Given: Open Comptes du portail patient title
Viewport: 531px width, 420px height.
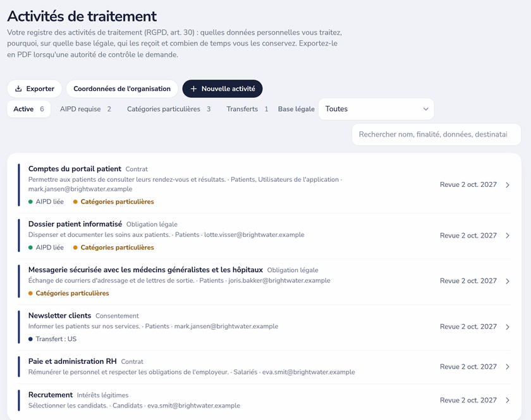Looking at the screenshot, I should [x=75, y=169].
